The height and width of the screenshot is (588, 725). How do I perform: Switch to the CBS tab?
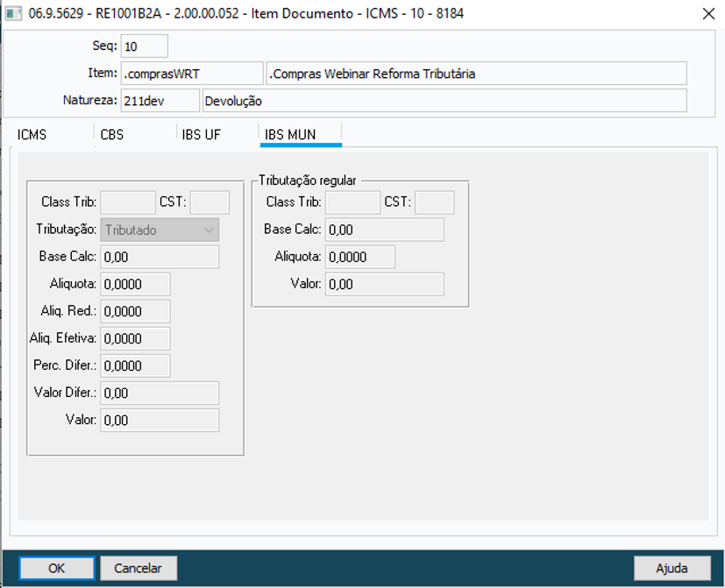point(112,135)
